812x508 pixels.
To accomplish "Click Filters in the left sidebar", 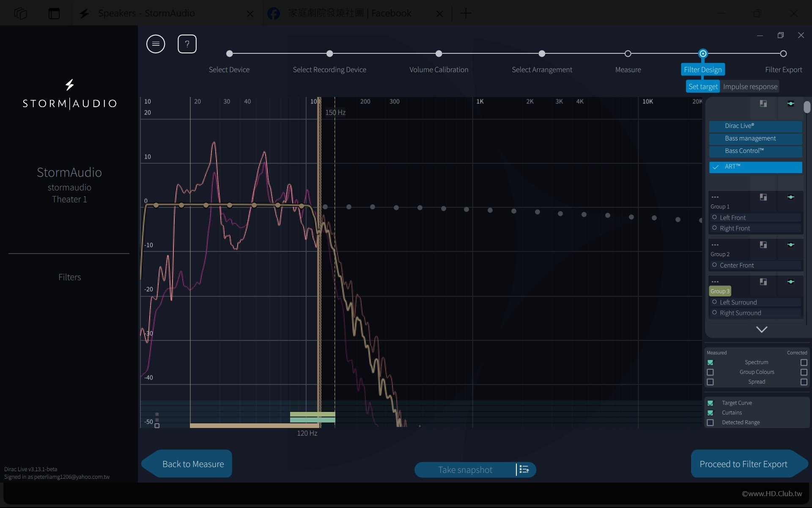I will pos(70,277).
